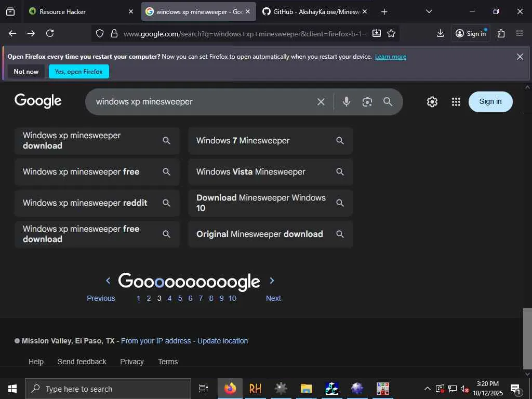
Task: Search Download Minesweeper Windows 10 suggestion
Action: click(x=270, y=203)
